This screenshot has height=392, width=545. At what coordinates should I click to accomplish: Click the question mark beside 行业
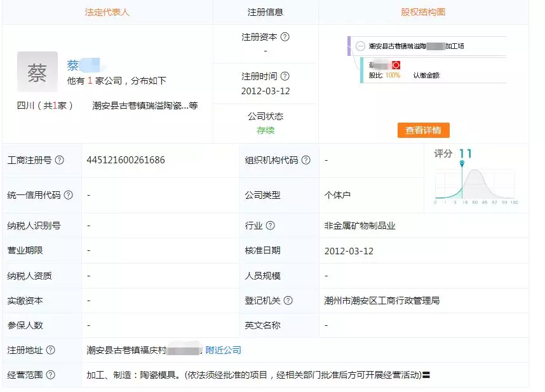pos(271,226)
